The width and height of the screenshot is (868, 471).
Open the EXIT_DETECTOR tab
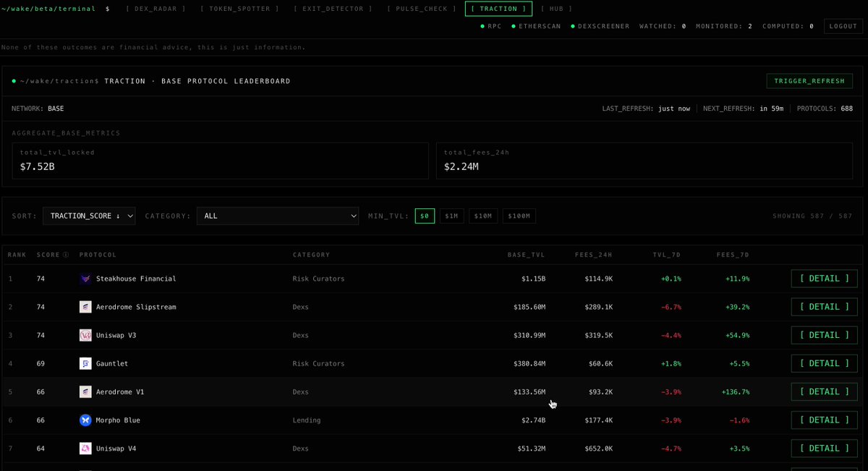333,9
